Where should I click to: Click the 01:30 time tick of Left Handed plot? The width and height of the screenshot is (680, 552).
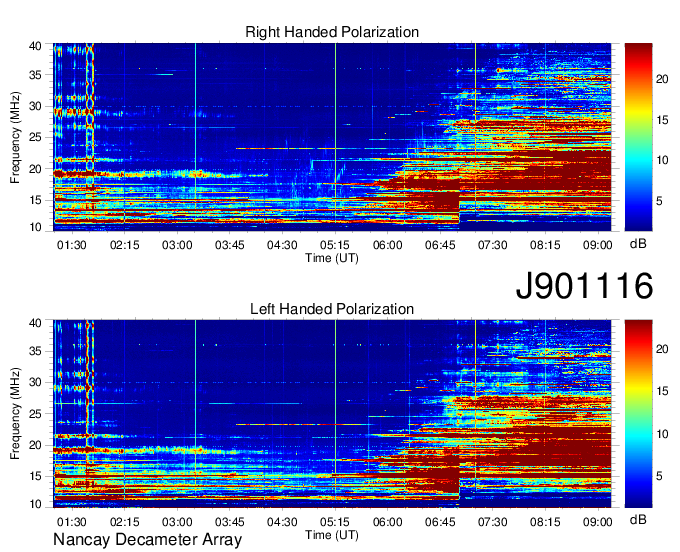tap(72, 522)
